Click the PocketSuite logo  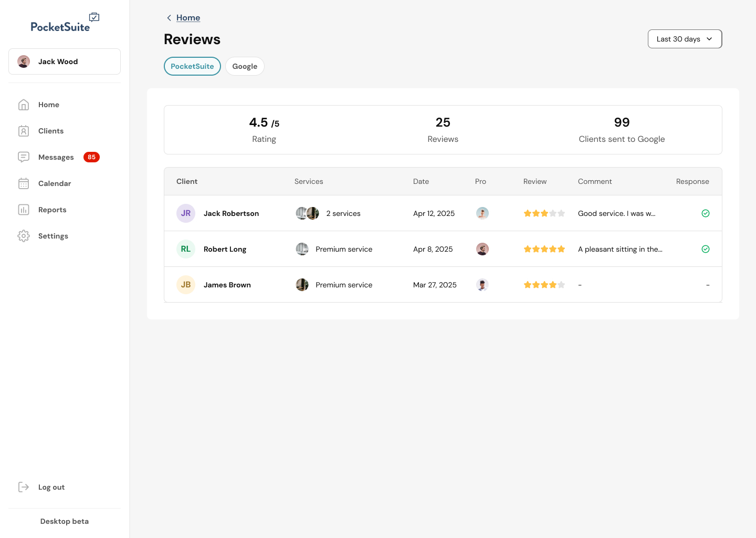65,23
